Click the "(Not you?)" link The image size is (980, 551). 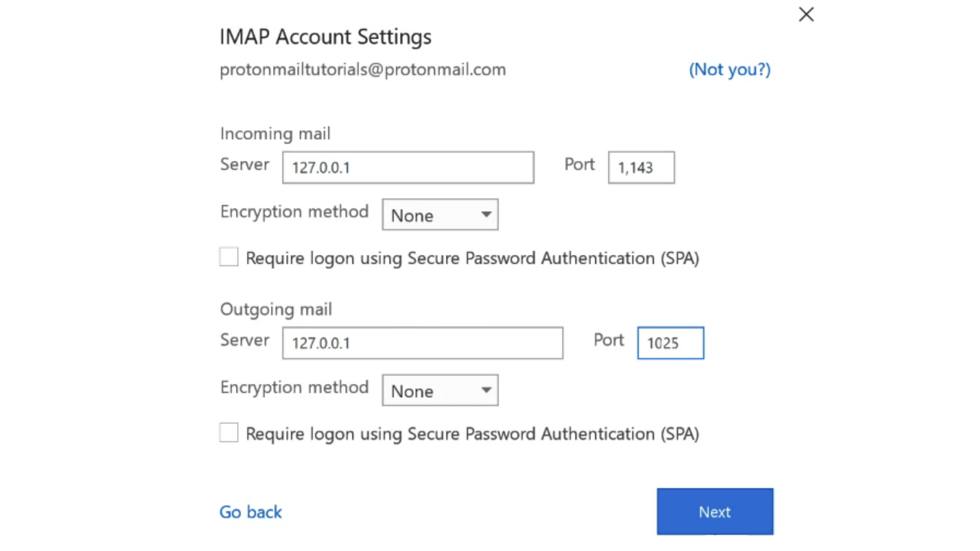click(x=730, y=70)
